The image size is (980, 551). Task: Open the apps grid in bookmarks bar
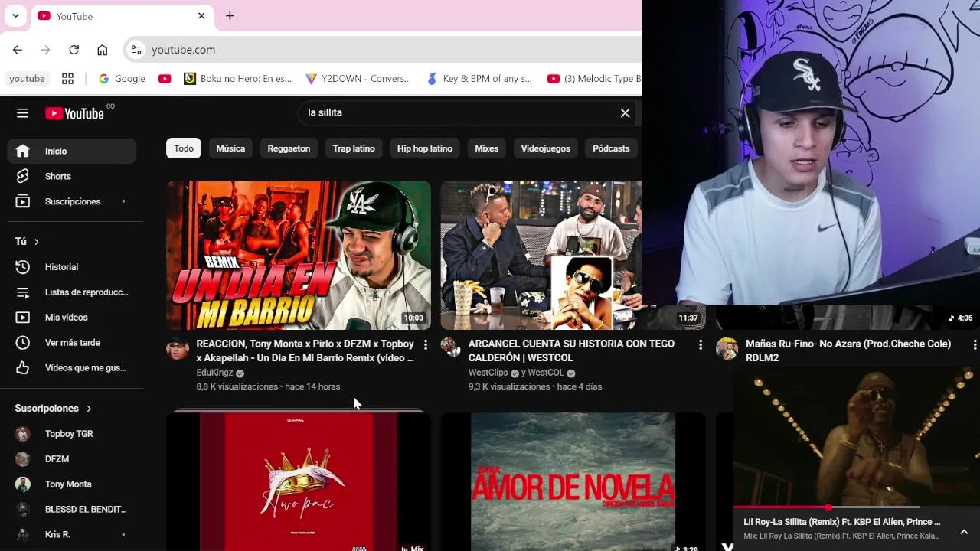pos(67,79)
